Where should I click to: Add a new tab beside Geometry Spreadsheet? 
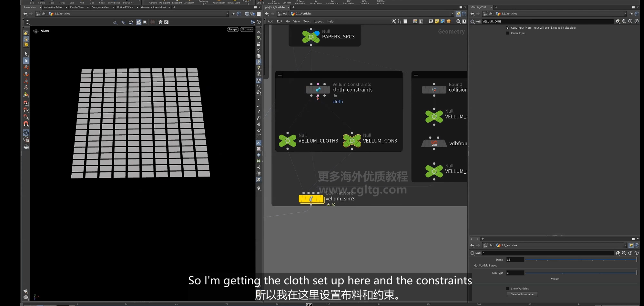click(174, 7)
